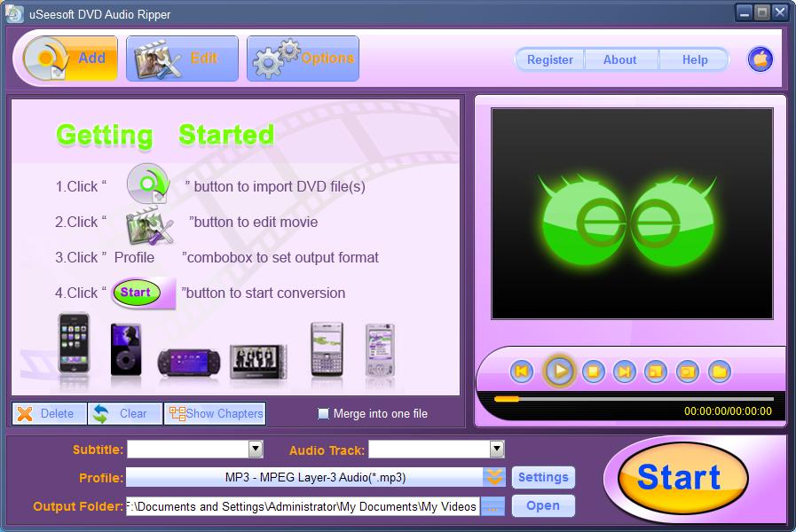Minimize the DVD Audio Ripper window

pos(745,12)
